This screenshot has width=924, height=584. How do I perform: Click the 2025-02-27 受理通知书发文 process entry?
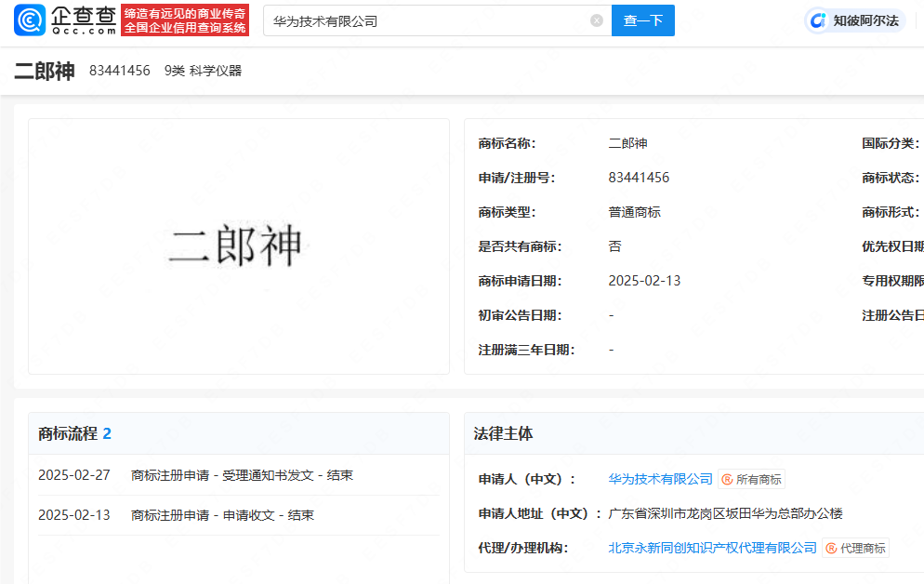pyautogui.click(x=195, y=475)
